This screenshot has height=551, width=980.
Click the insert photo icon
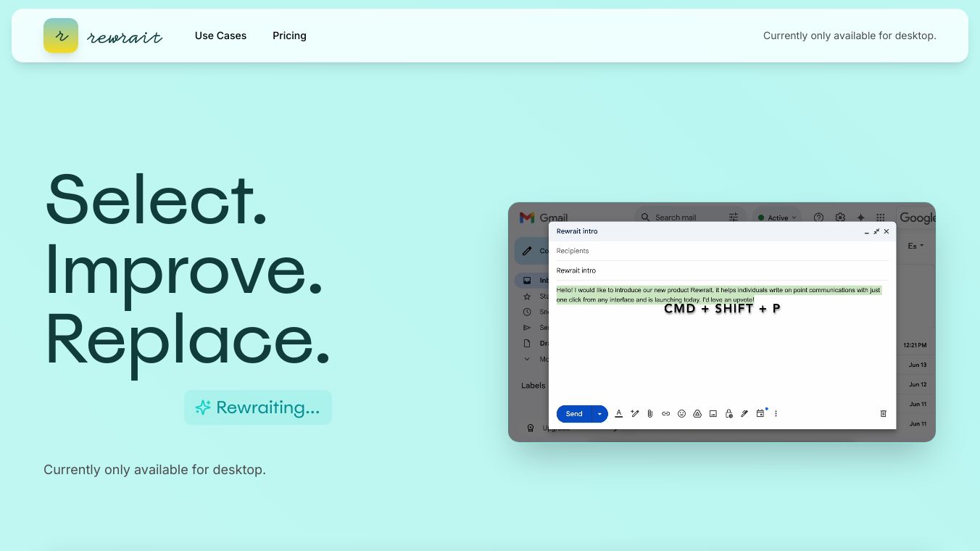(x=713, y=414)
